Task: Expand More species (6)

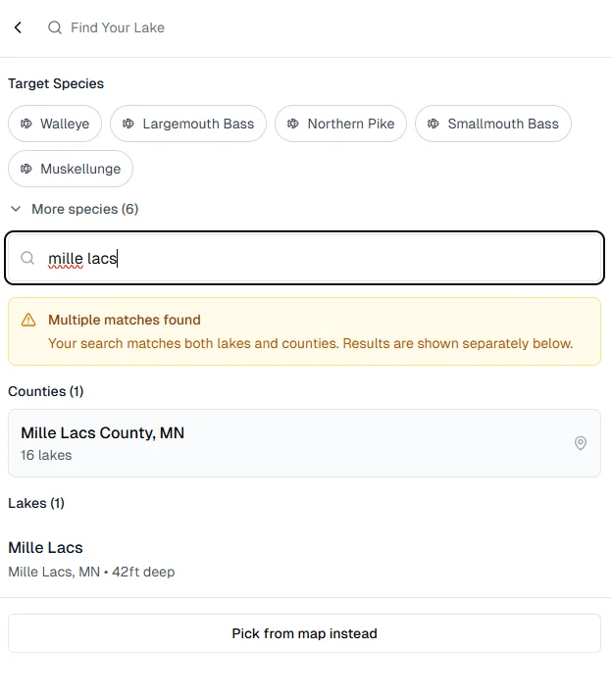Action: (x=74, y=209)
